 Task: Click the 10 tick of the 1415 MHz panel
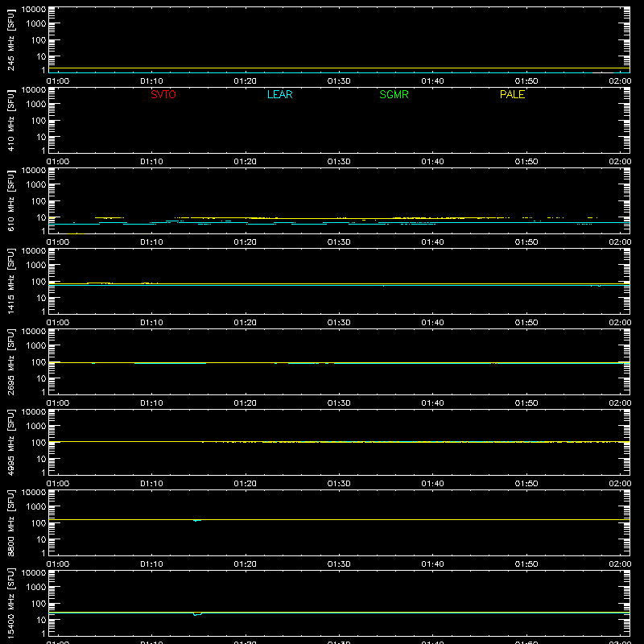(41, 298)
